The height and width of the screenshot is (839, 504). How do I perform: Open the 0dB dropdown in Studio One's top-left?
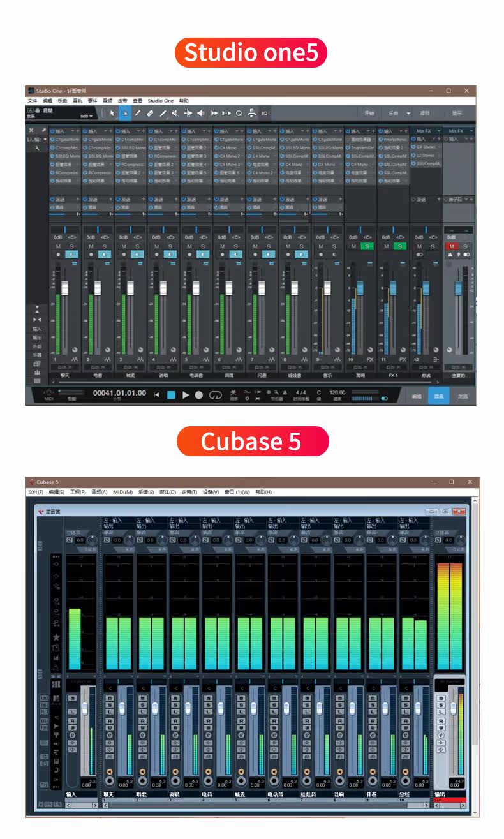86,117
